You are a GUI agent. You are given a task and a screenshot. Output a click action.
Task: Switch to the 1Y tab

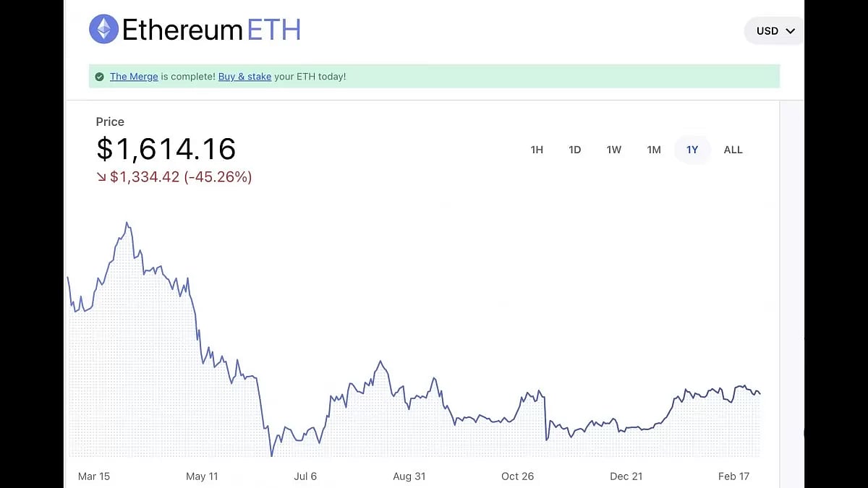pyautogui.click(x=692, y=150)
